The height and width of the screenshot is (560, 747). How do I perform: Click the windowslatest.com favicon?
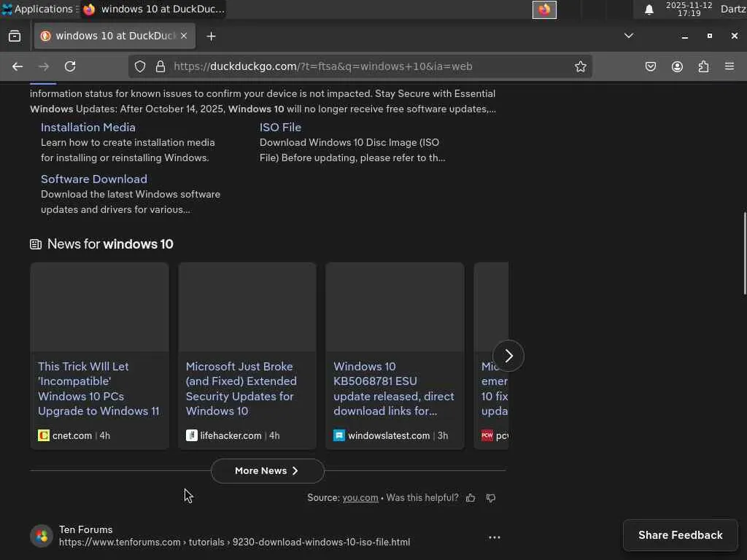coord(339,436)
